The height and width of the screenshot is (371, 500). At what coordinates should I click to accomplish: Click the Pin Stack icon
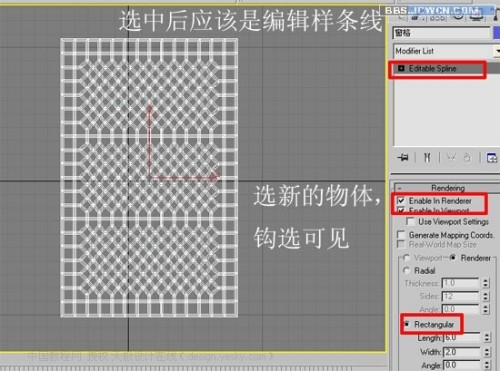click(403, 157)
